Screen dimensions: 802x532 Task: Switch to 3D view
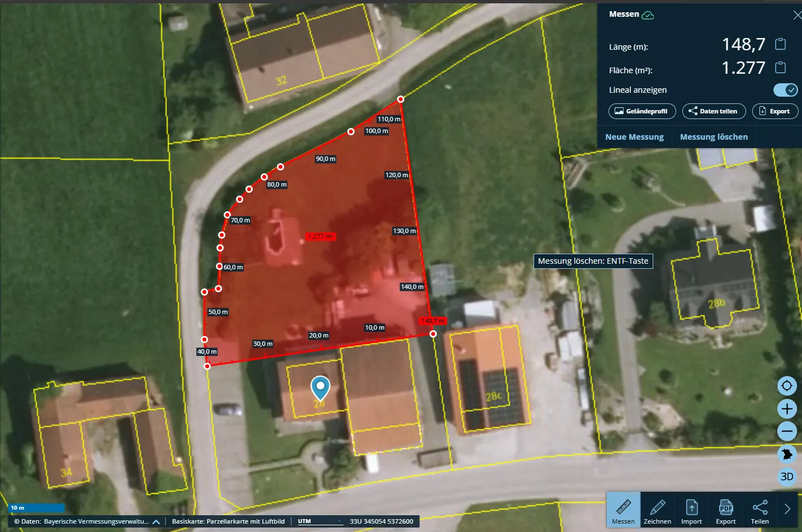pos(787,477)
